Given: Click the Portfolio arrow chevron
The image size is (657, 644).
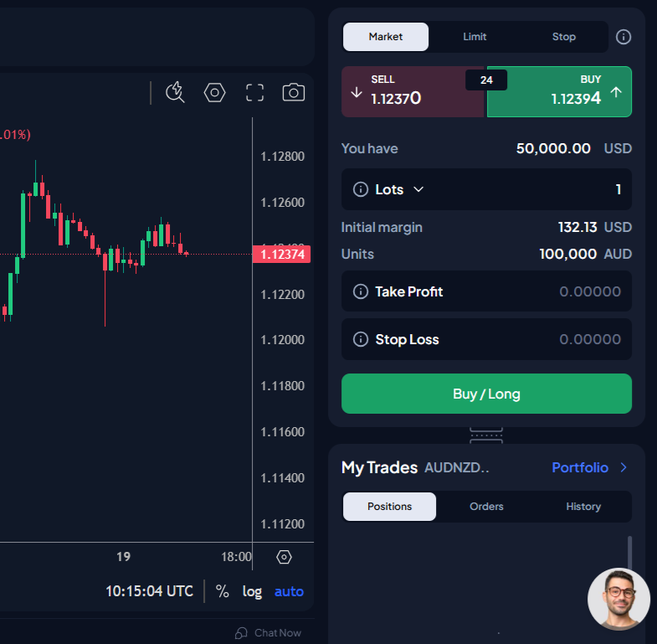Looking at the screenshot, I should [624, 467].
